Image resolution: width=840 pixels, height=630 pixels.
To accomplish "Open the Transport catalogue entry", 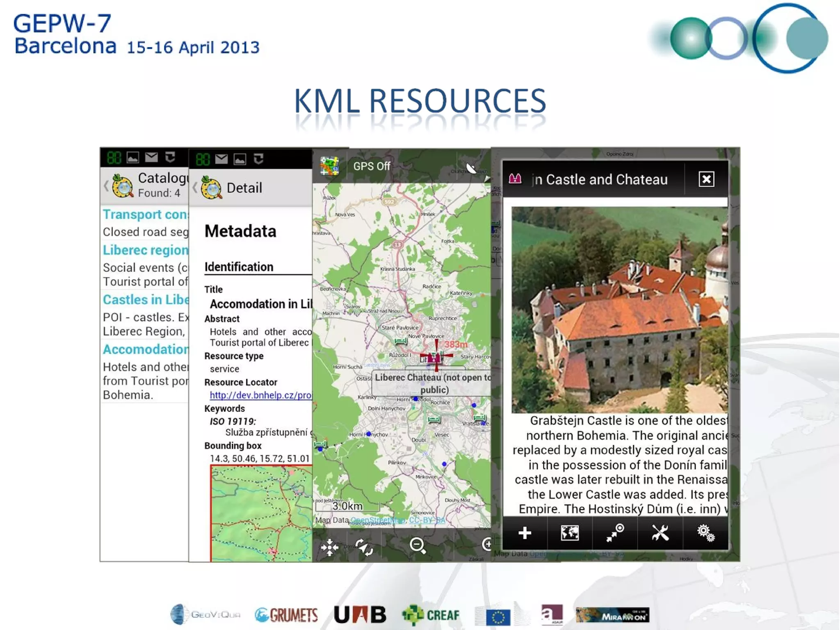I will [x=145, y=215].
